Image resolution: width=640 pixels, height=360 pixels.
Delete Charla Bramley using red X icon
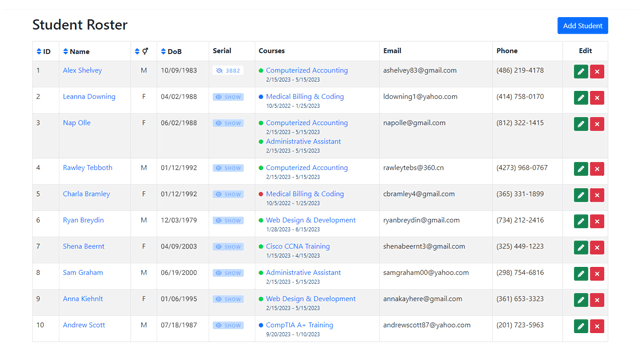click(x=597, y=195)
